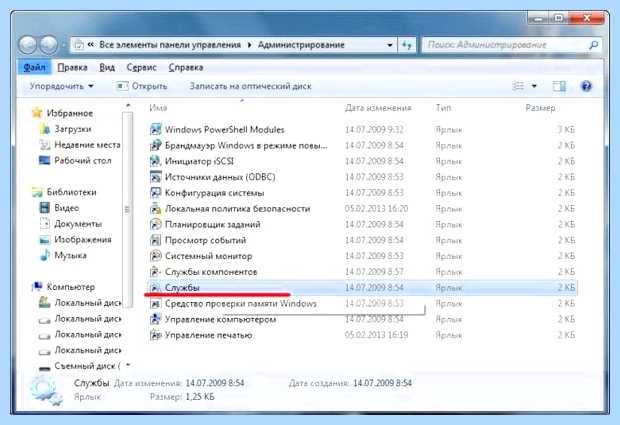Viewport: 620px width, 425px height.
Task: Select the Службы shortcut icon
Action: tap(155, 287)
